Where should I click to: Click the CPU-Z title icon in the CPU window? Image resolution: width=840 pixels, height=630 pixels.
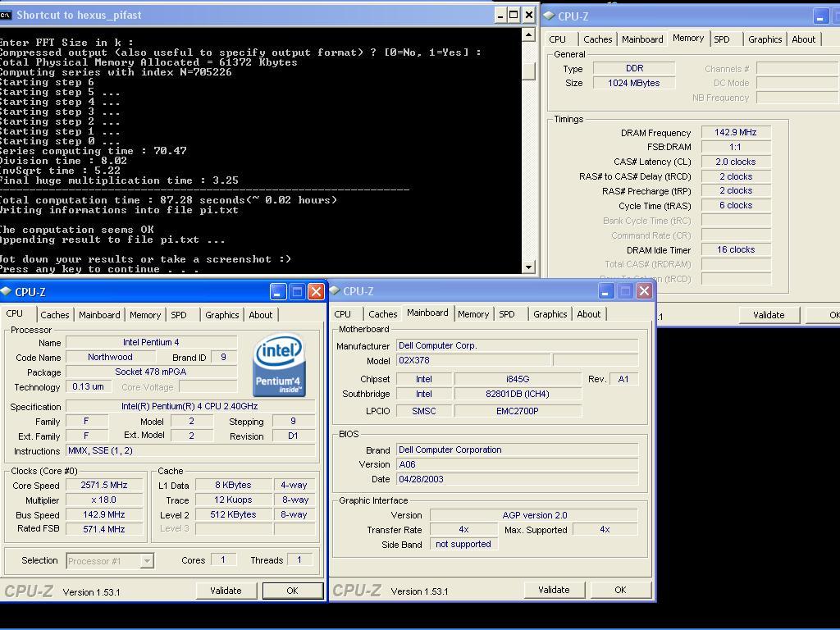(x=6, y=291)
